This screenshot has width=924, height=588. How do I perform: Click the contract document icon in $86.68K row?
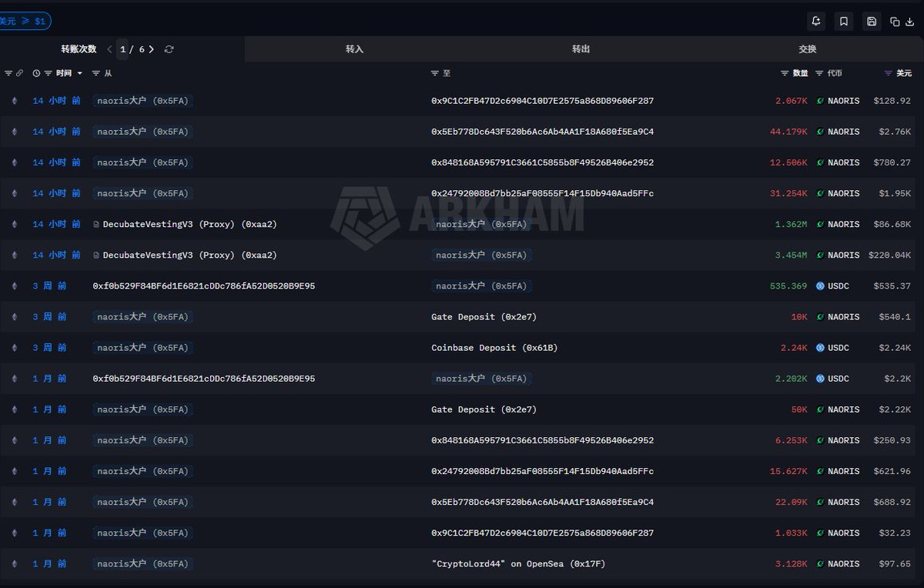(x=96, y=224)
